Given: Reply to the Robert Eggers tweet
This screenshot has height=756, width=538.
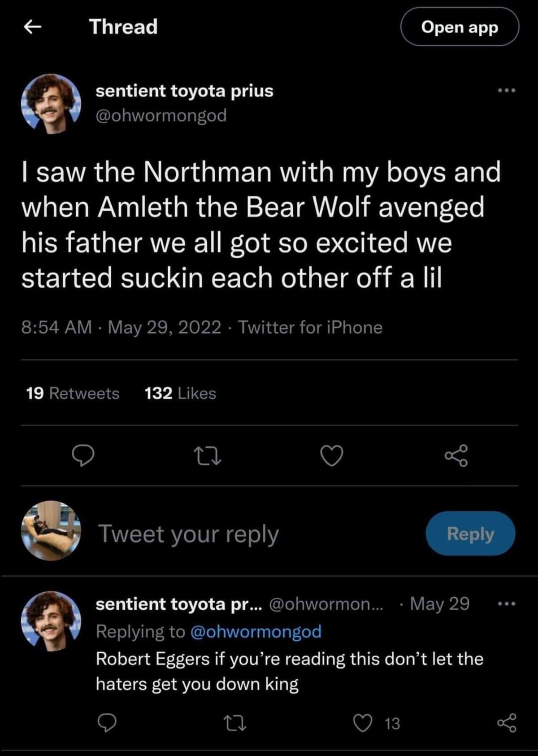Looking at the screenshot, I should point(107,723).
